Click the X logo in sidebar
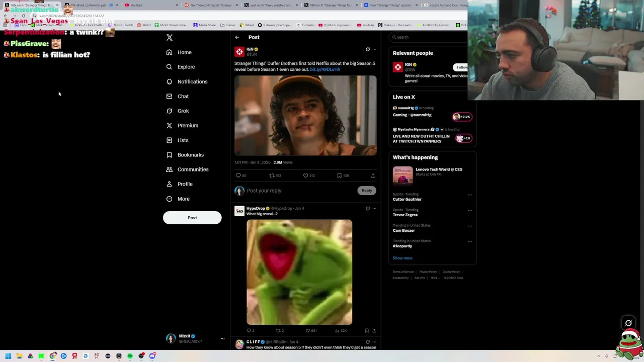Viewport: 644px width, 362px height. 170,38
